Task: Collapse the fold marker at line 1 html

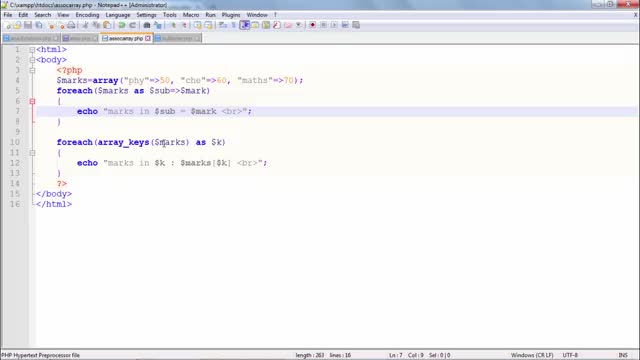Action: click(32, 50)
